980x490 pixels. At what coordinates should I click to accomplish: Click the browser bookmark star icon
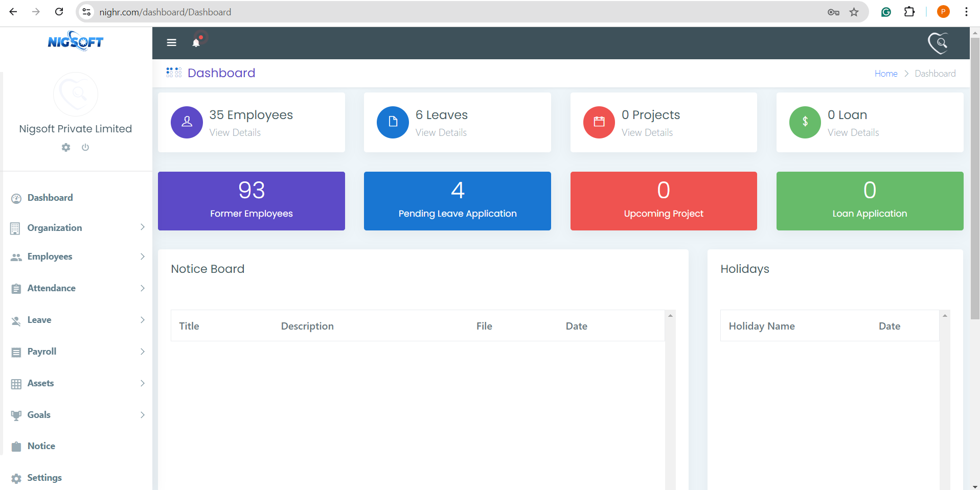pos(854,12)
